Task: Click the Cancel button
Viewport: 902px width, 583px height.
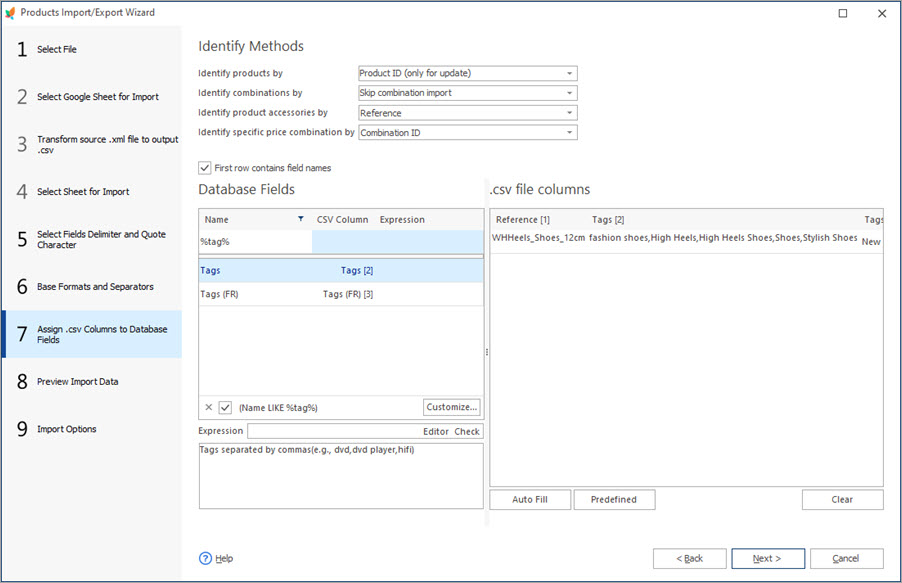Action: click(x=846, y=558)
